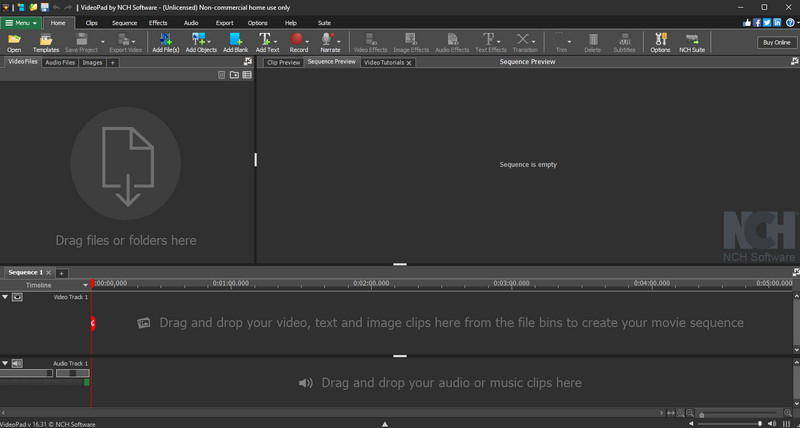Click the Add Blank clip icon
This screenshot has width=800, height=428.
pos(235,40)
